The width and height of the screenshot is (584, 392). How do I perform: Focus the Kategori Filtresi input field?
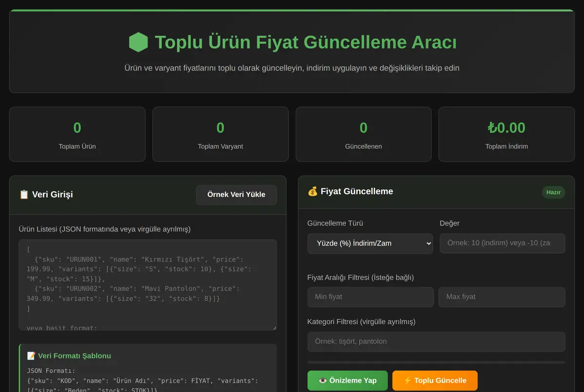(x=436, y=341)
